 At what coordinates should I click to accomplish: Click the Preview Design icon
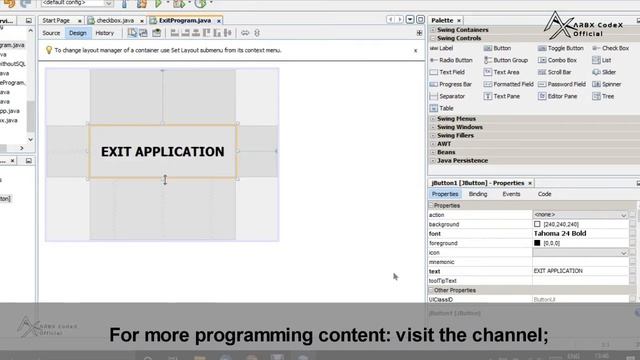click(x=156, y=33)
